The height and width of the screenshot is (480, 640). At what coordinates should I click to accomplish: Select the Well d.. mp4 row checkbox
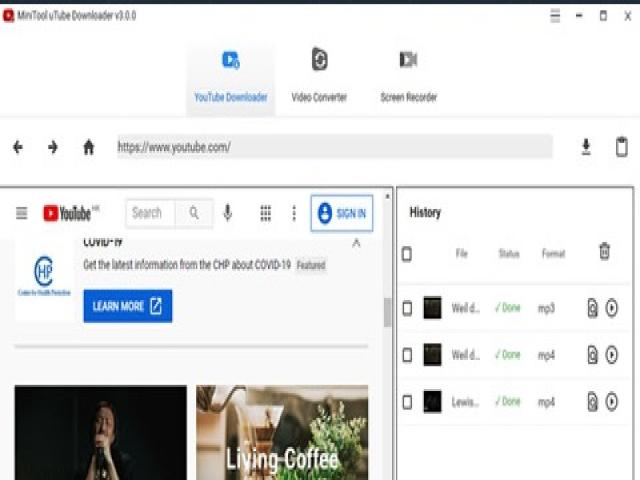coord(407,355)
